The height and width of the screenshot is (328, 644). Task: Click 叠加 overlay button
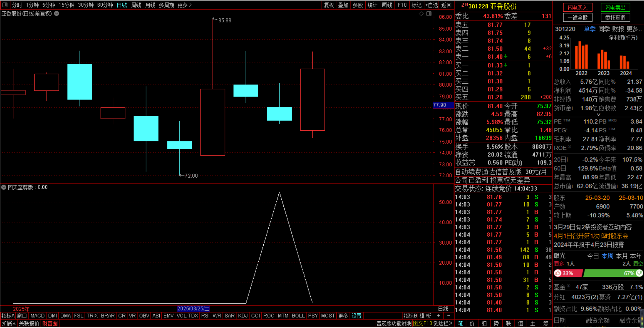click(343, 5)
